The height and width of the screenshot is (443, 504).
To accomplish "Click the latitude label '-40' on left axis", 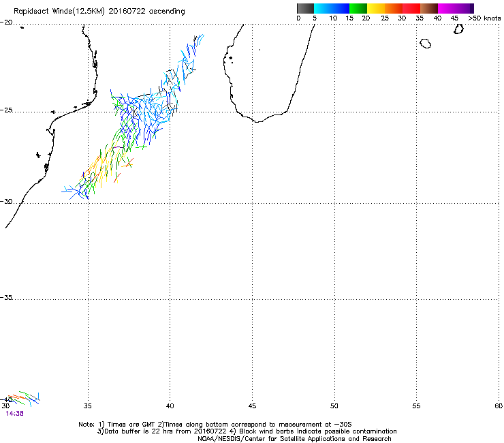I will [6, 399].
